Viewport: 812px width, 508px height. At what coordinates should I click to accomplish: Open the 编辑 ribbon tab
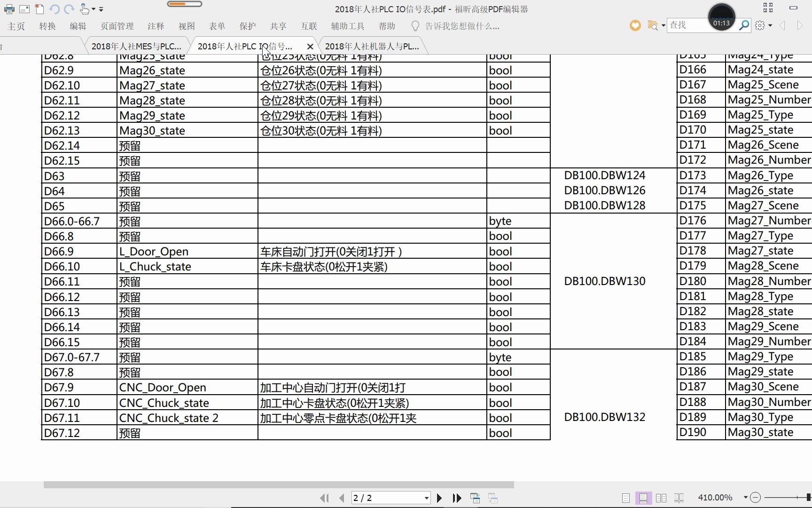(78, 26)
